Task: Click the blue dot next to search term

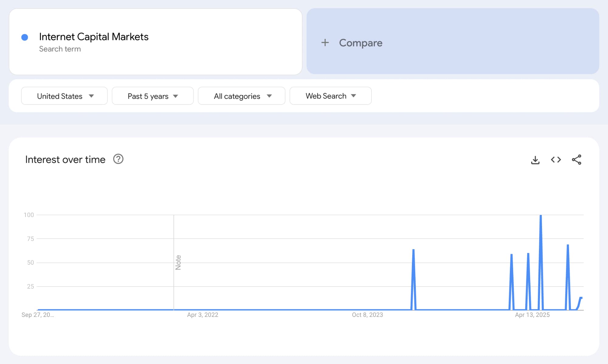Action: tap(25, 37)
